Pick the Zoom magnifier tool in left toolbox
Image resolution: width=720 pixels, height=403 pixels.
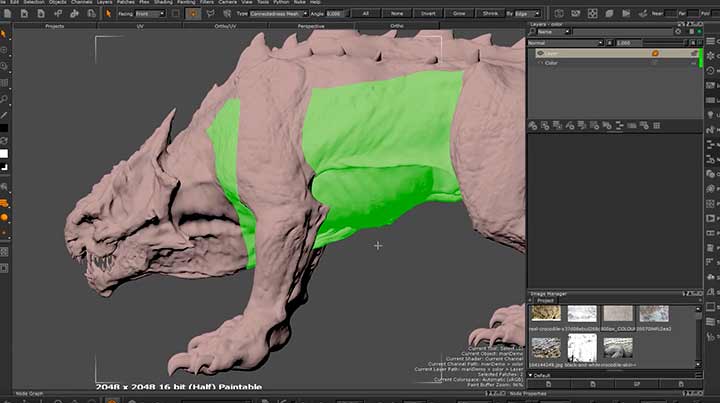coord(4,99)
